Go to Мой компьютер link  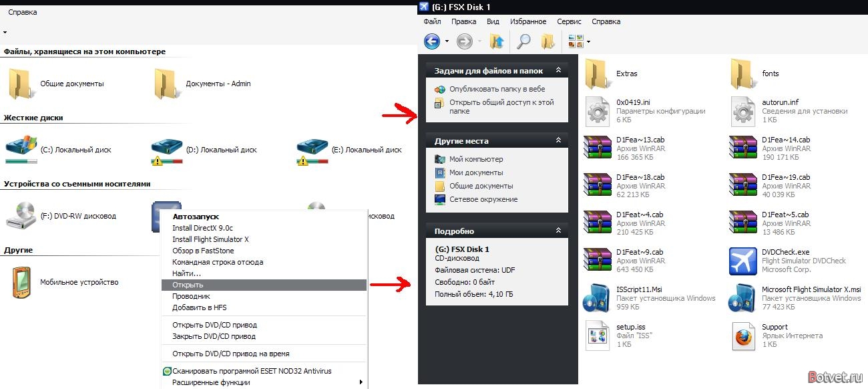coord(475,159)
